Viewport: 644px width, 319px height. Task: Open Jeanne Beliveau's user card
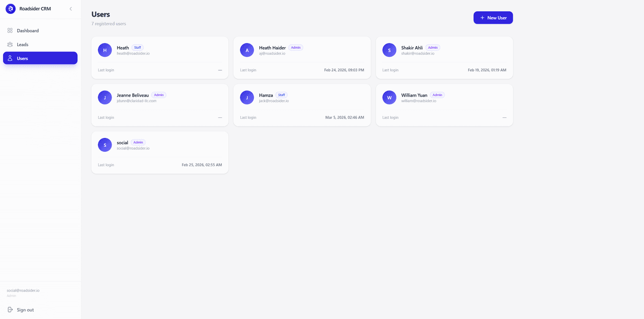coord(159,105)
